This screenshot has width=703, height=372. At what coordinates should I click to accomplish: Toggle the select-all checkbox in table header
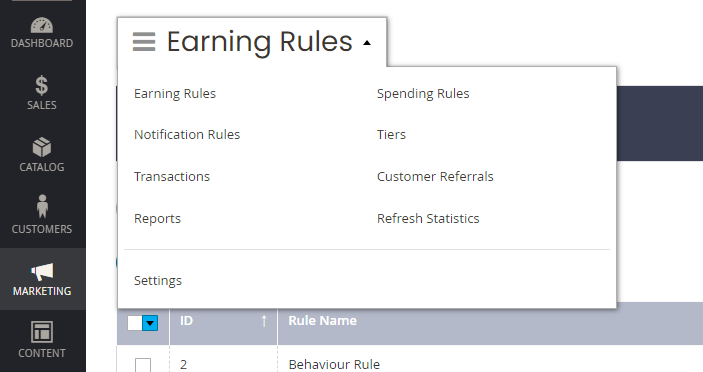135,323
